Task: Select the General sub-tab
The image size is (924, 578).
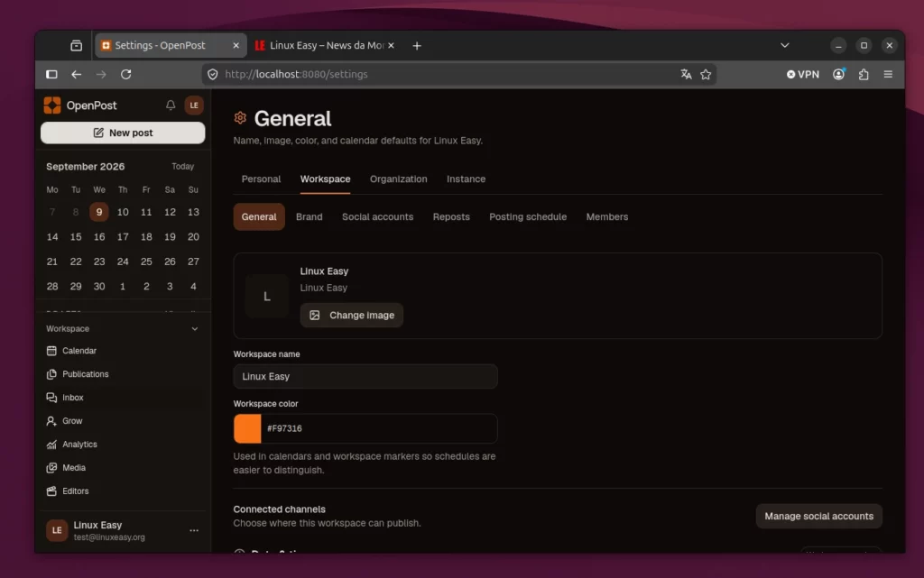Action: [259, 216]
